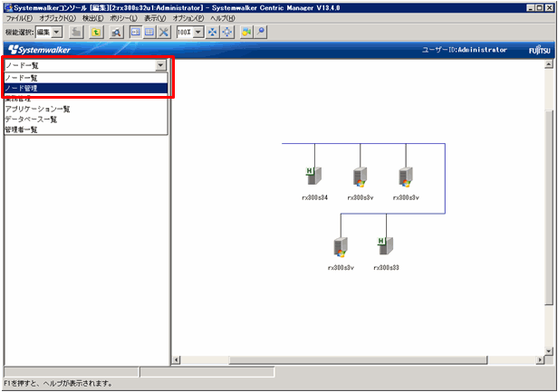Open the 機能選択 dropdown arrow

tap(56, 33)
